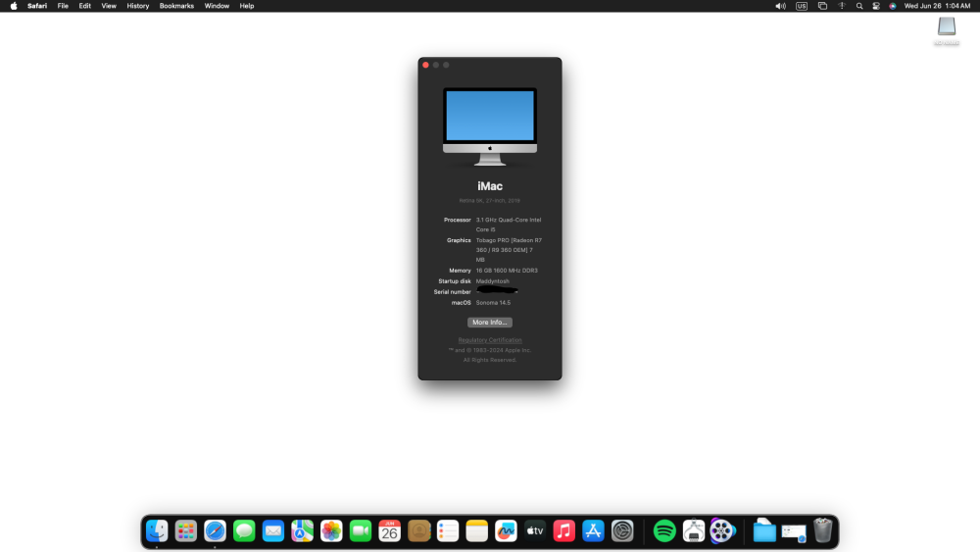Open Launchpad in the Dock
The height and width of the screenshot is (552, 980).
185,531
